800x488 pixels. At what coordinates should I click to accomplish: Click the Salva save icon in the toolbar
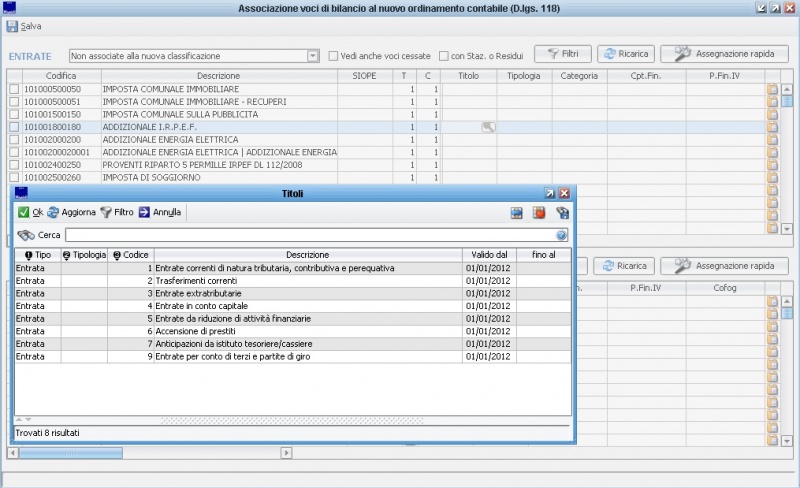click(12, 25)
